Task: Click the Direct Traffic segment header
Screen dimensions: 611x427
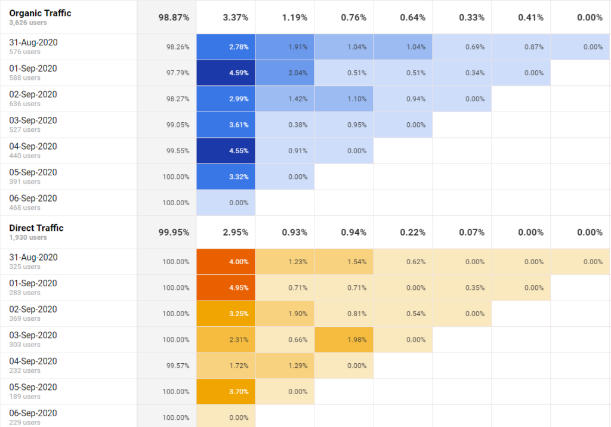Action: click(x=34, y=228)
